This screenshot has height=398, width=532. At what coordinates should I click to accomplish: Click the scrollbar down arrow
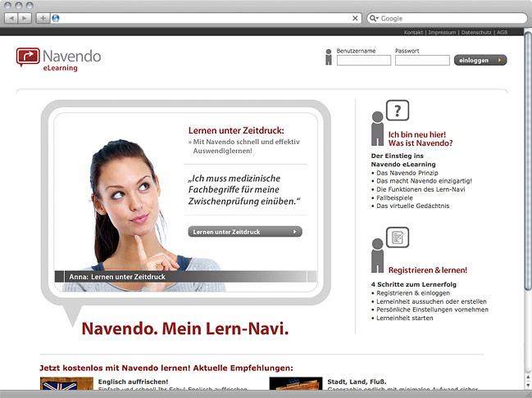528,385
